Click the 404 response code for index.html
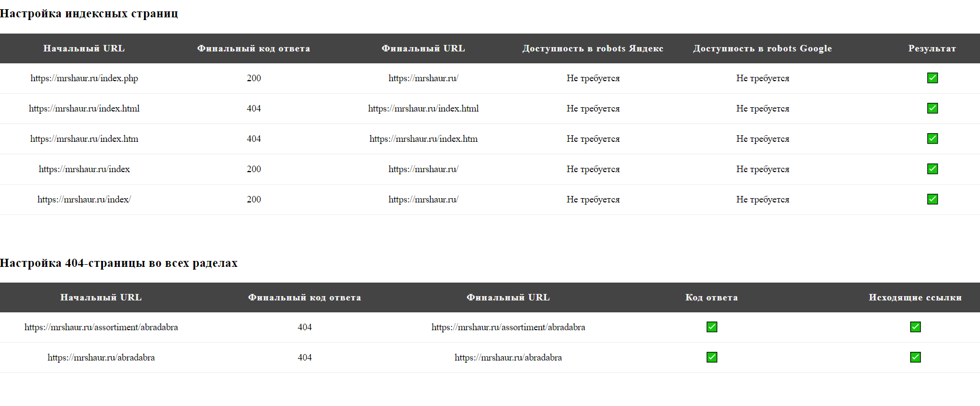Screen dimensions: 980x406 coord(254,109)
